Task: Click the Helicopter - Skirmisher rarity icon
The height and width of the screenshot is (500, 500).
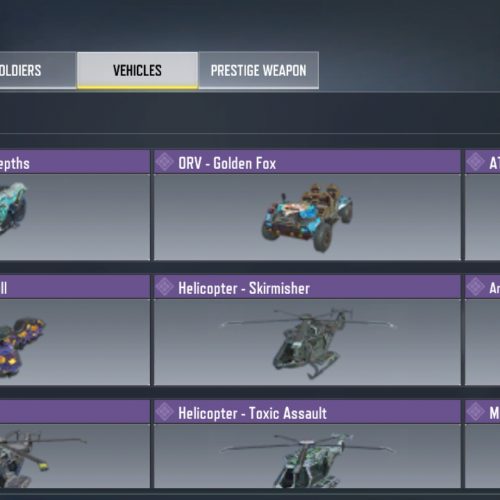Action: (165, 287)
